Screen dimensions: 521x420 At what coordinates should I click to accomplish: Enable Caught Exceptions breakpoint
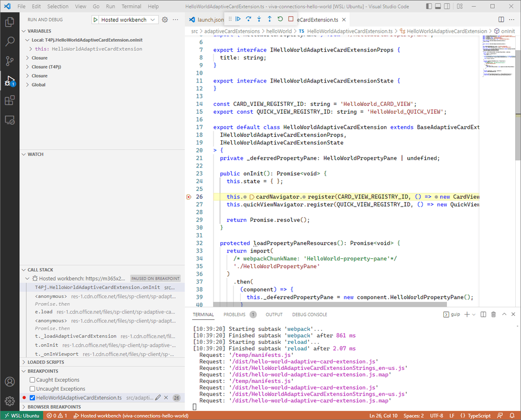point(32,380)
